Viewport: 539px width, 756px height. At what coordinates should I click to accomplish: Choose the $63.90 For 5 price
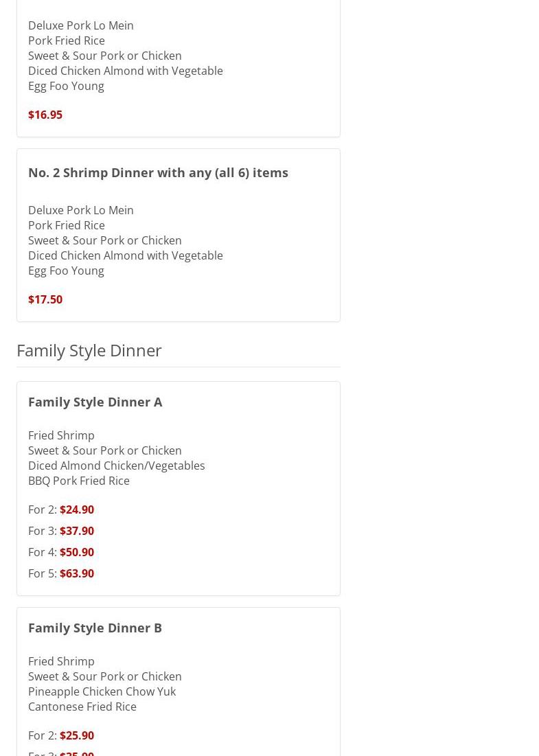pyautogui.click(x=77, y=573)
